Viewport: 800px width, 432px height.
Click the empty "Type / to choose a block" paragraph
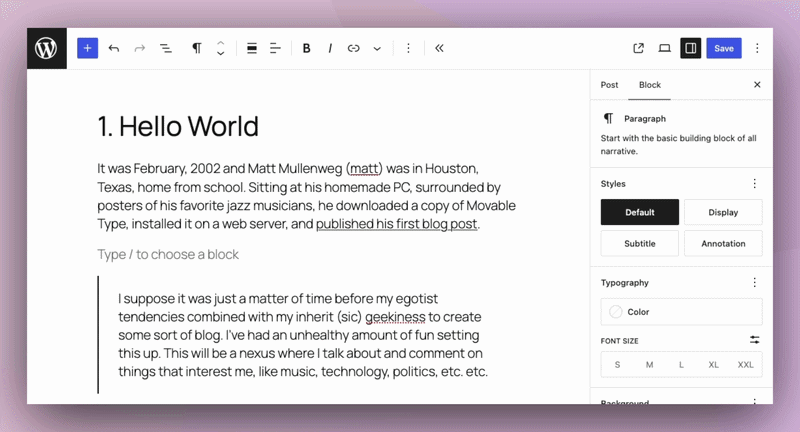click(x=168, y=255)
